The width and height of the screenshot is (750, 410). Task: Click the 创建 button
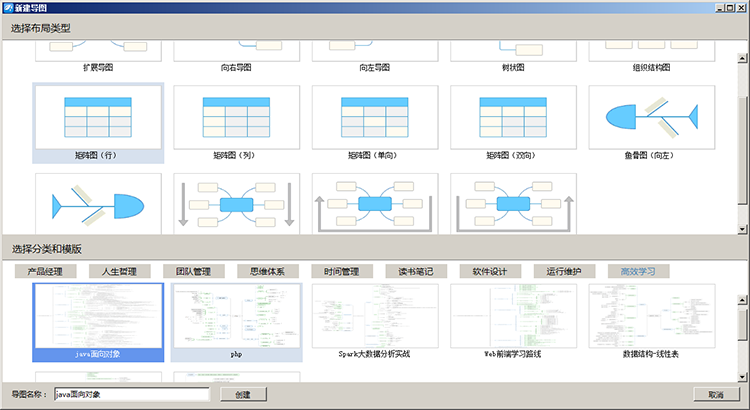(x=242, y=395)
